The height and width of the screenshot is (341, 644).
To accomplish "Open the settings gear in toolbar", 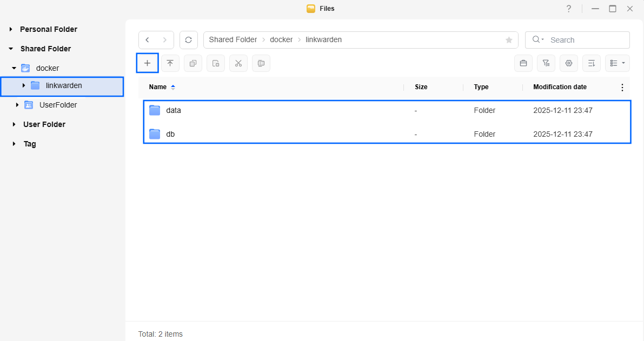I will pyautogui.click(x=568, y=63).
